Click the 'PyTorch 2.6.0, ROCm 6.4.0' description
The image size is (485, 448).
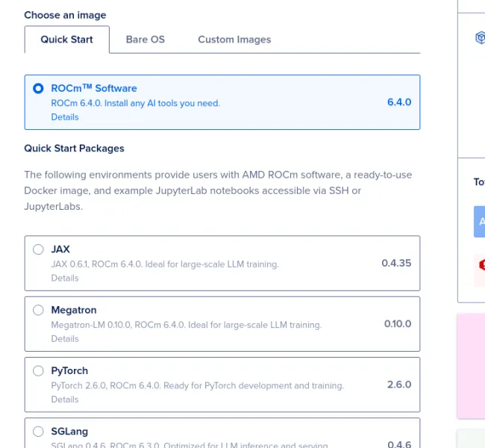click(197, 385)
